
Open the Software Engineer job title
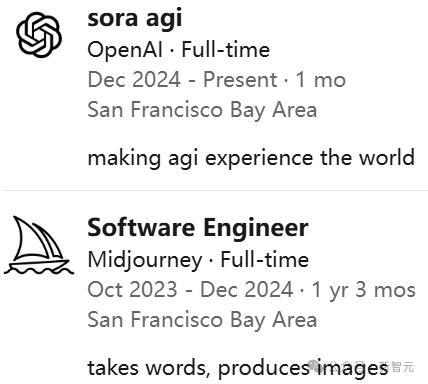[x=198, y=228]
